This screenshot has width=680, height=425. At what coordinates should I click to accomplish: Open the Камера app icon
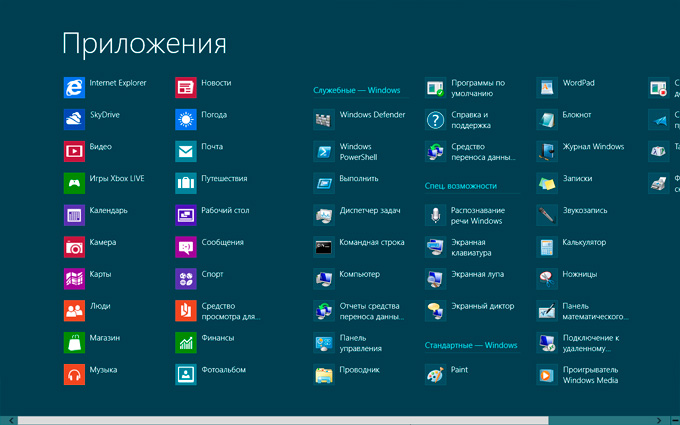pos(74,246)
